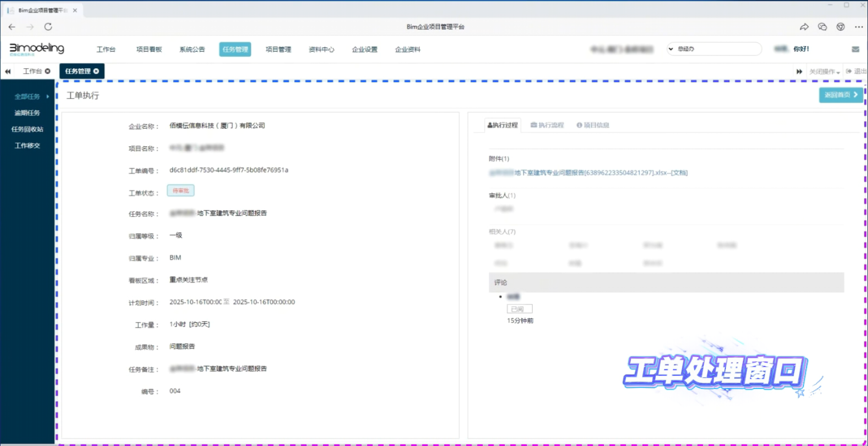Click the 退出 logout button
Image resolution: width=868 pixels, height=446 pixels.
tap(856, 71)
